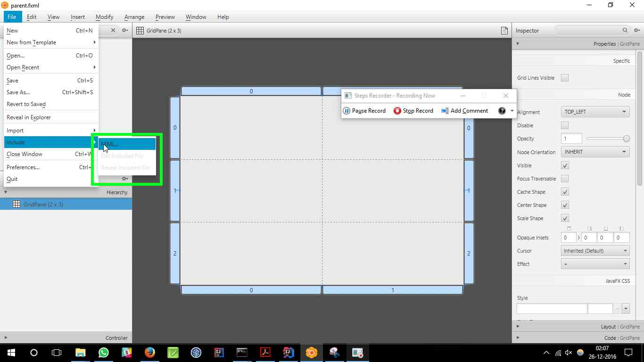Choose Quit from the File menu

pos(50,179)
